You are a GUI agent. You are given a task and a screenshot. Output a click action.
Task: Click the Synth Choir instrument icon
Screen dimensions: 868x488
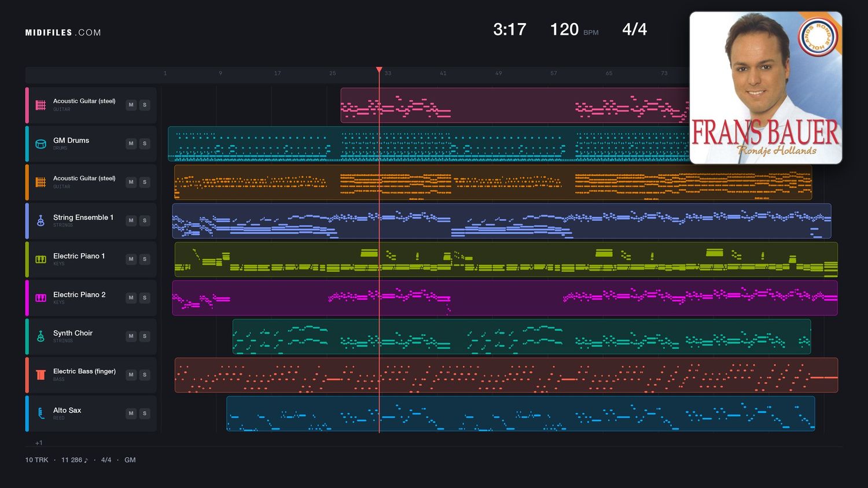(41, 337)
